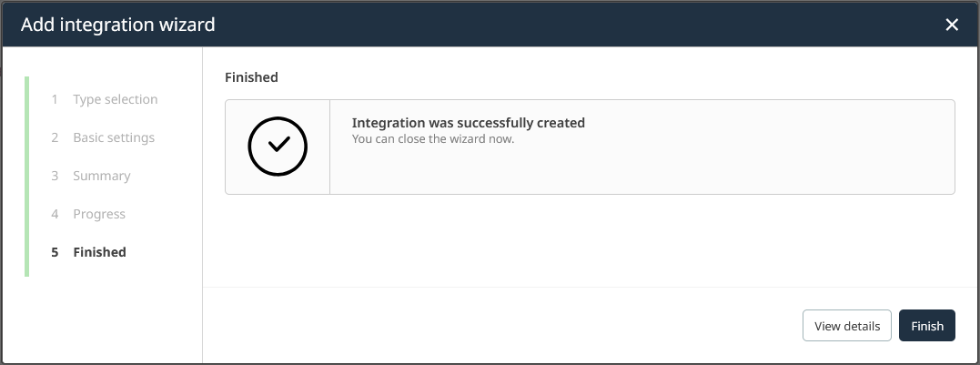Switch to the Summary step

click(x=102, y=176)
